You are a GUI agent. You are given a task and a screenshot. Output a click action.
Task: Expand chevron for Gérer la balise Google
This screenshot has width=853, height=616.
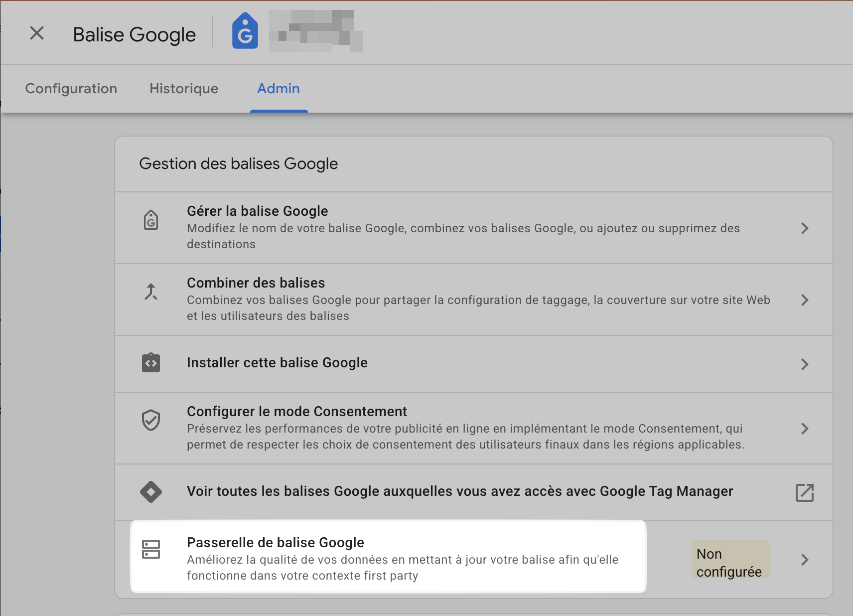tap(805, 228)
